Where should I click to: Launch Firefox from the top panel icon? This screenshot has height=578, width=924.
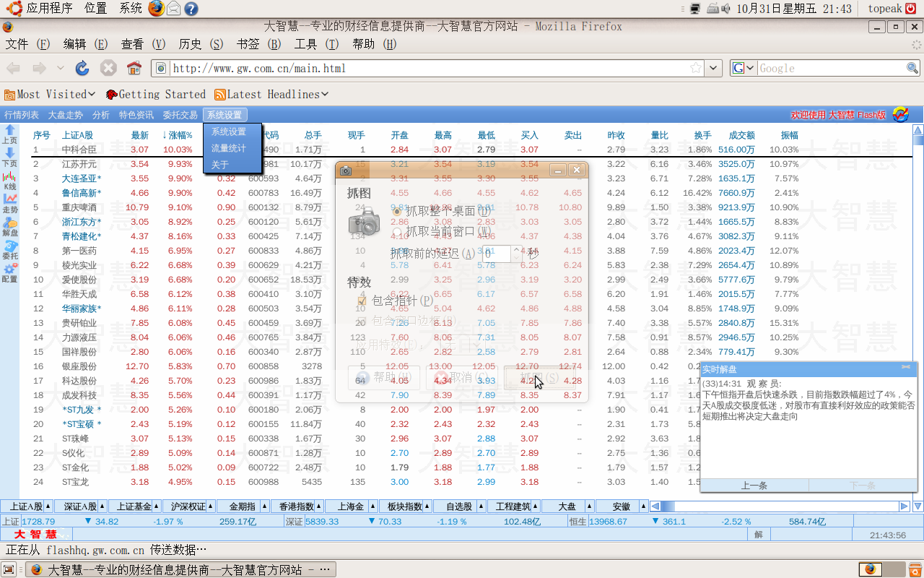[156, 9]
